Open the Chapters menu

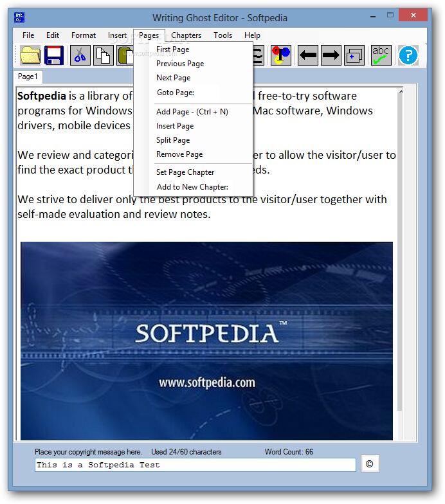pos(186,35)
